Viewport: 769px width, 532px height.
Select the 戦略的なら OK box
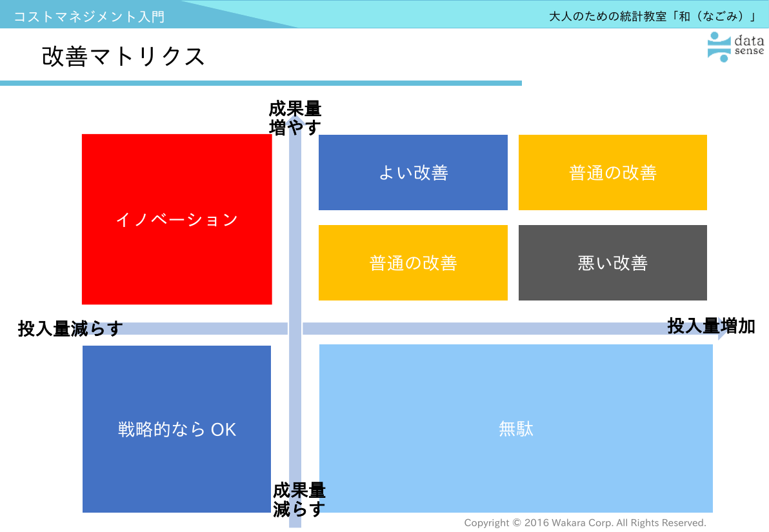(177, 429)
